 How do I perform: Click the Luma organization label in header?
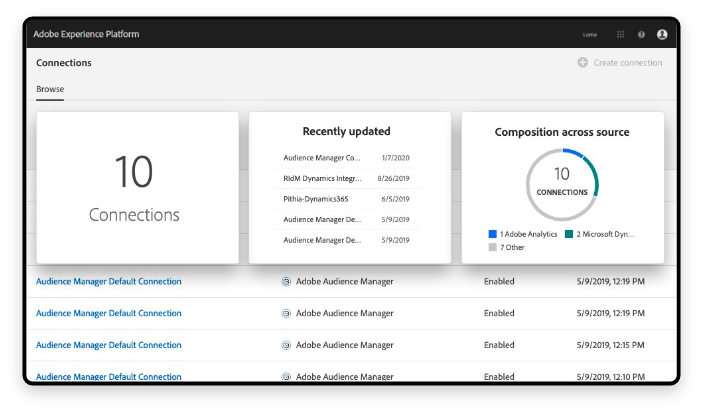[590, 35]
